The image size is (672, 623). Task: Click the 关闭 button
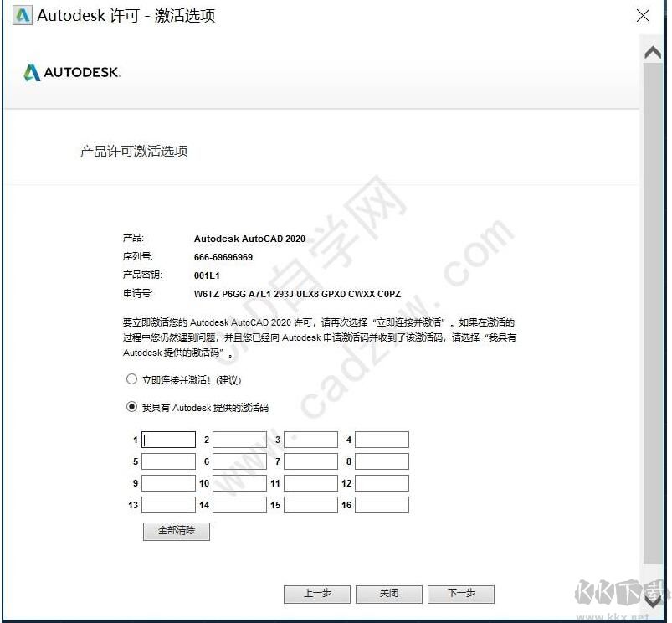388,594
